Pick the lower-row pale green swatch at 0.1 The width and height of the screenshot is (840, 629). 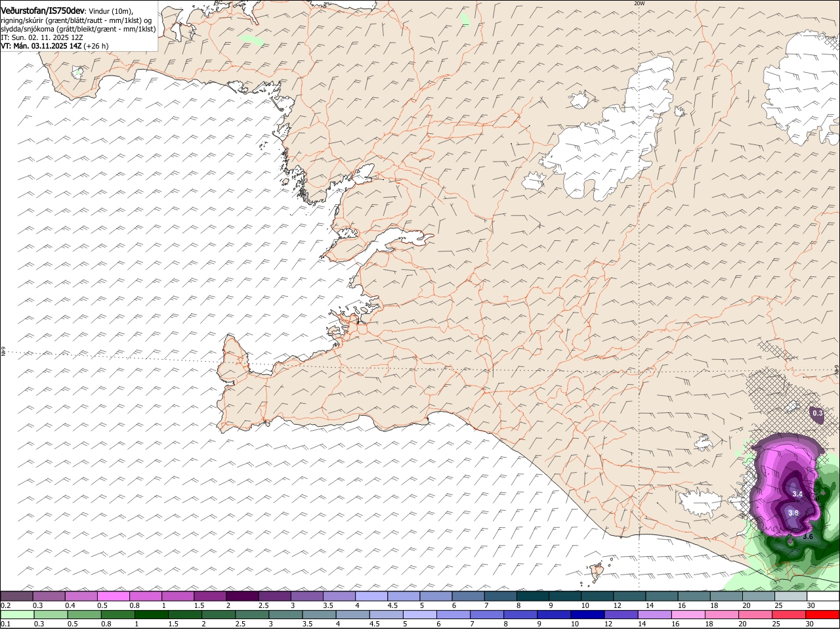pyautogui.click(x=17, y=615)
